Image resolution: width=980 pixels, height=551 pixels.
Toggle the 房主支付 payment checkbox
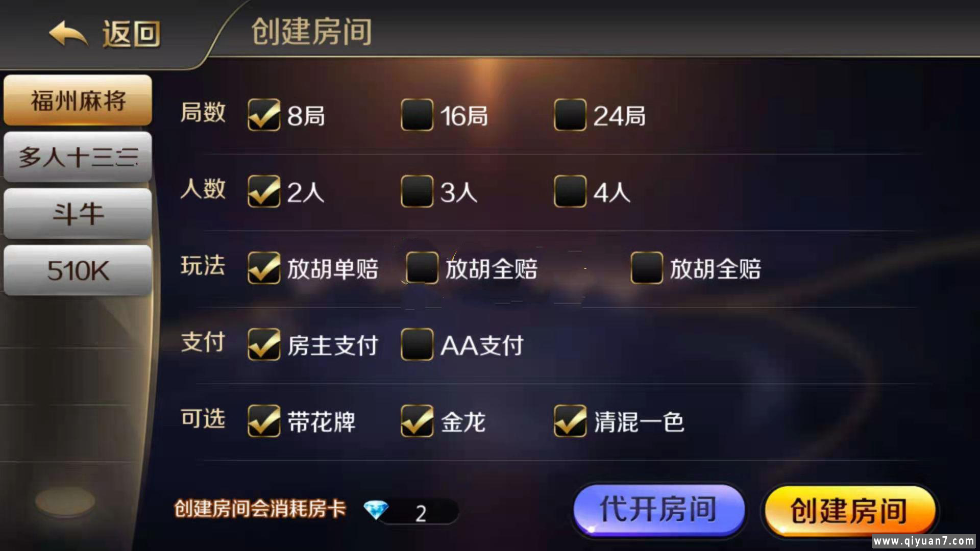click(264, 344)
